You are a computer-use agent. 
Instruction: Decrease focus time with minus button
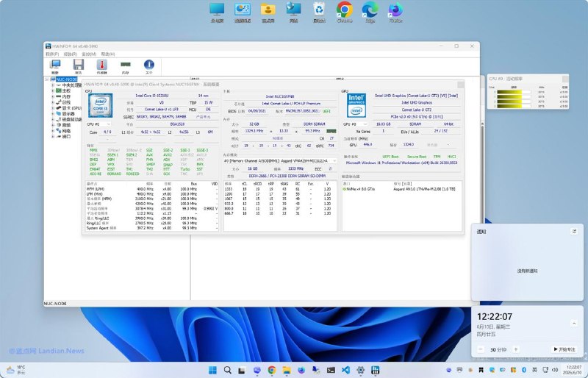click(481, 349)
